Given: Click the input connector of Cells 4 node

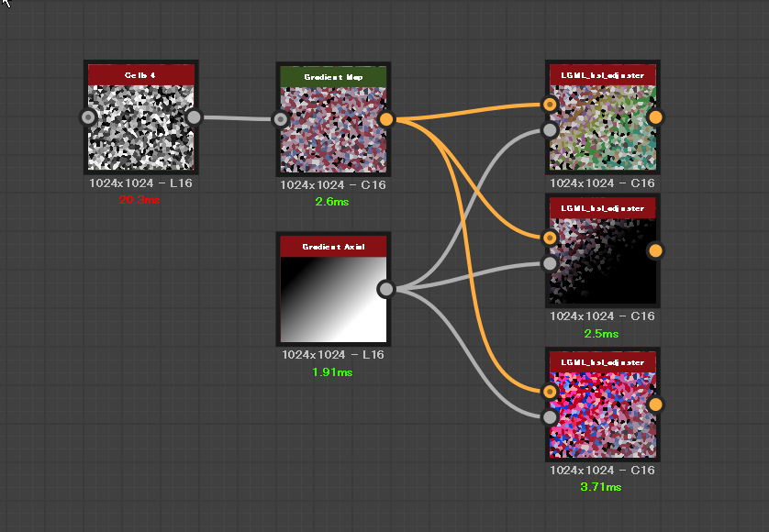Looking at the screenshot, I should [x=88, y=117].
